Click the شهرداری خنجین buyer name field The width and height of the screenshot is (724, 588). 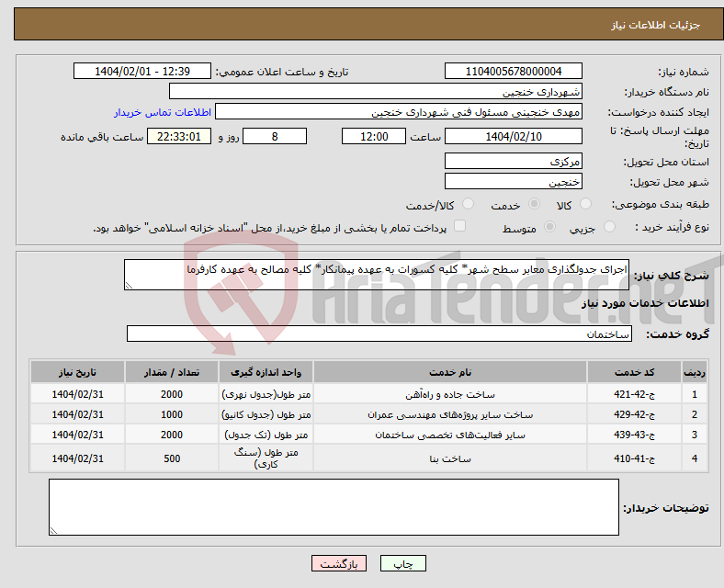pyautogui.click(x=376, y=91)
